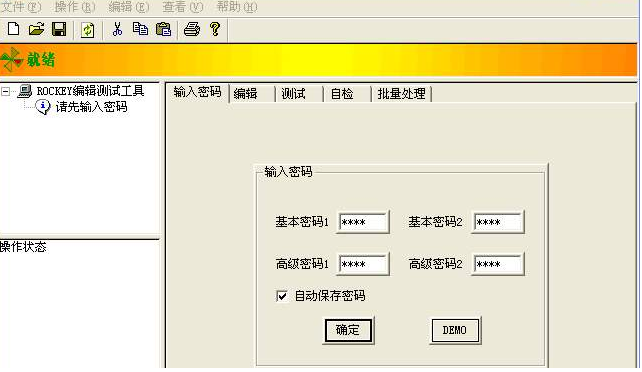Focus the 高级密码2 password field
This screenshot has height=372, width=642.
tap(498, 264)
